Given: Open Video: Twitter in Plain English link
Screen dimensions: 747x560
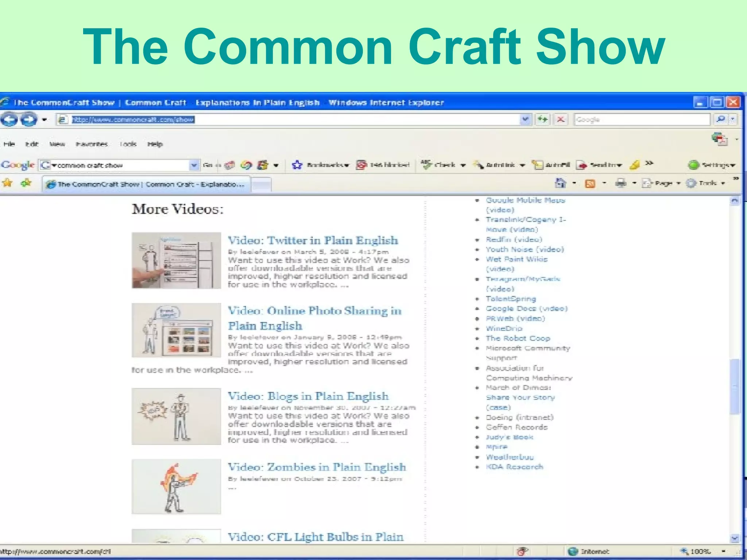Looking at the screenshot, I should (313, 240).
